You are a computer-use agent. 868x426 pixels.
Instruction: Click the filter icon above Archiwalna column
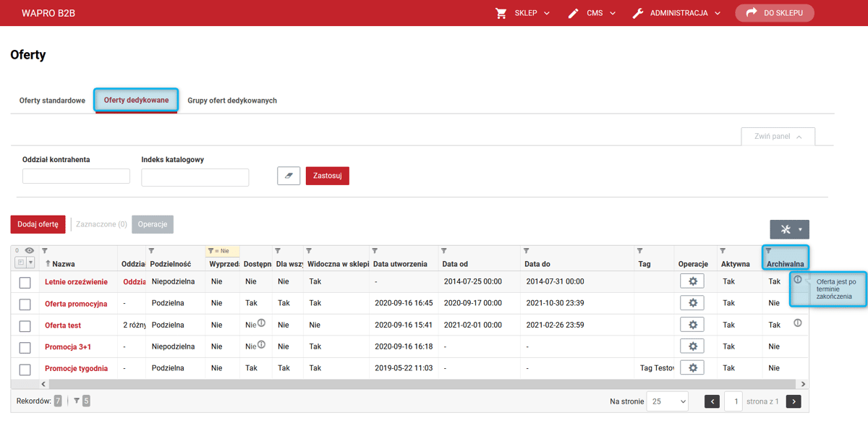pyautogui.click(x=768, y=251)
